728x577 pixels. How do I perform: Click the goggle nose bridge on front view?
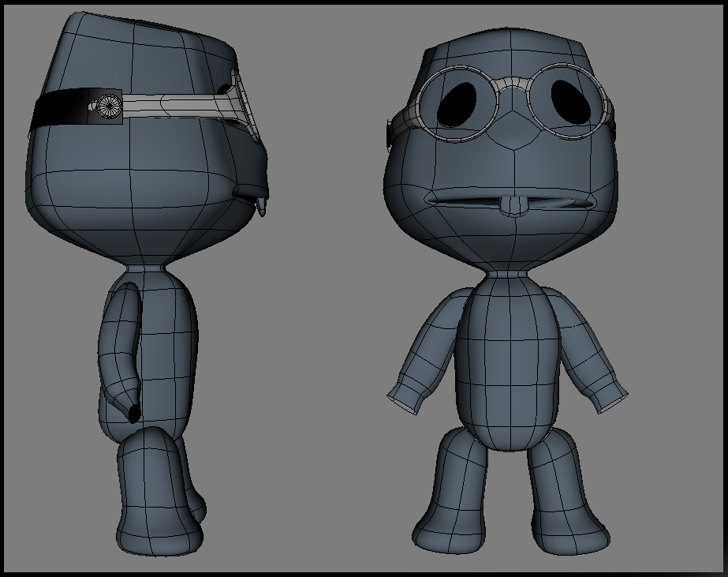(512, 85)
